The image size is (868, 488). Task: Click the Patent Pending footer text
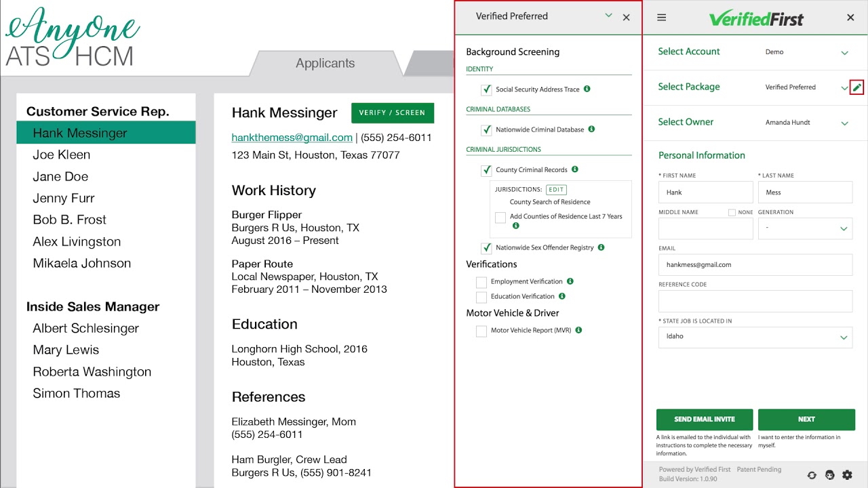(759, 469)
